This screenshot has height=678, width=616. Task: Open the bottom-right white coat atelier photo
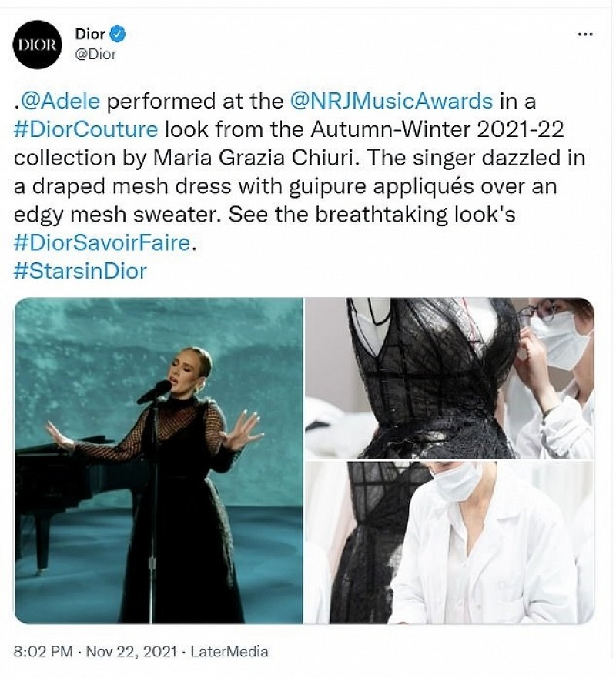(x=450, y=543)
